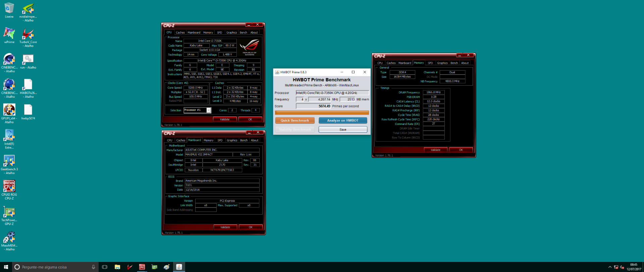Screen dimensions: 644x272
Task: Launch Intel(R) Extreme utility shortcut
Action: 9,139
